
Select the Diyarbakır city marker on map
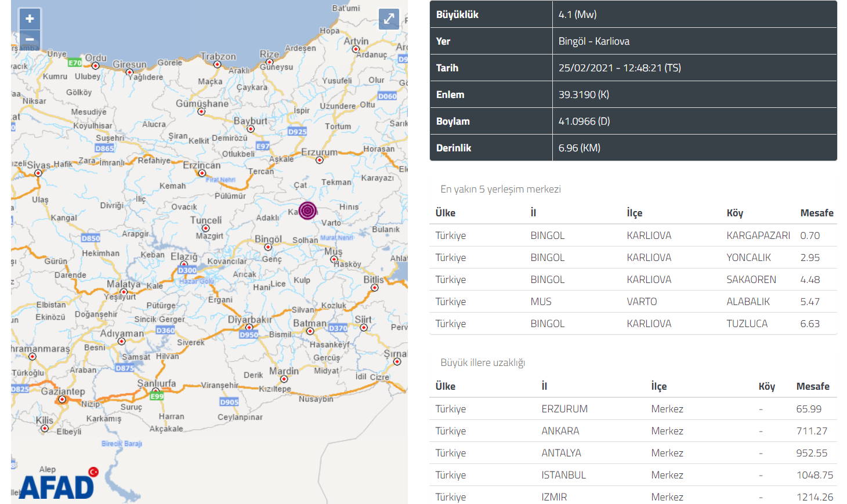click(249, 327)
